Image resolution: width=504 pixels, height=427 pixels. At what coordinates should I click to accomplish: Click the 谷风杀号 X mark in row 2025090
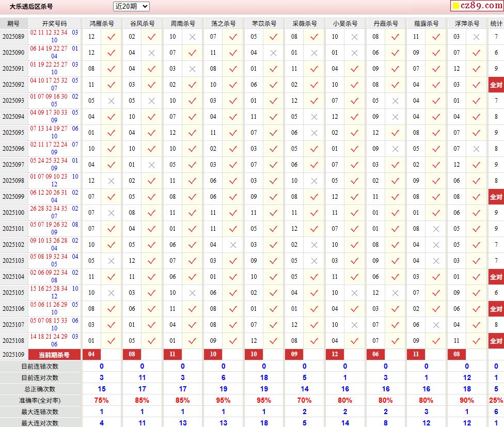pyautogui.click(x=152, y=53)
